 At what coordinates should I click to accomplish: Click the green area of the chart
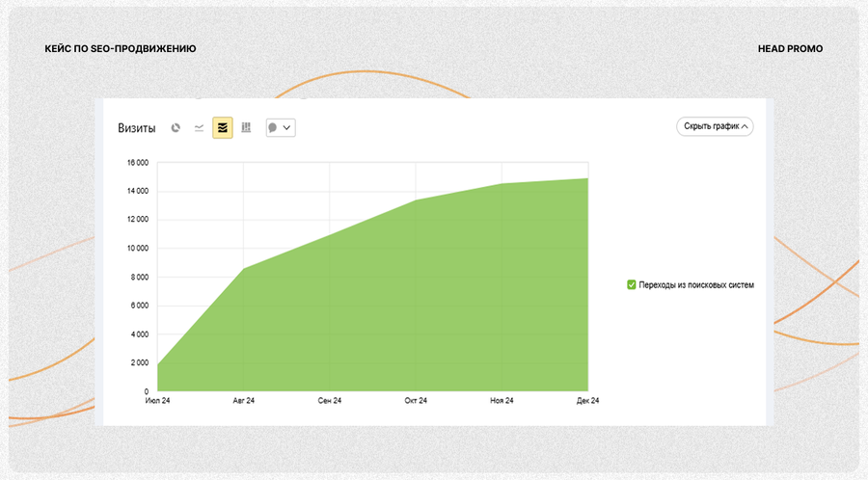point(415,309)
